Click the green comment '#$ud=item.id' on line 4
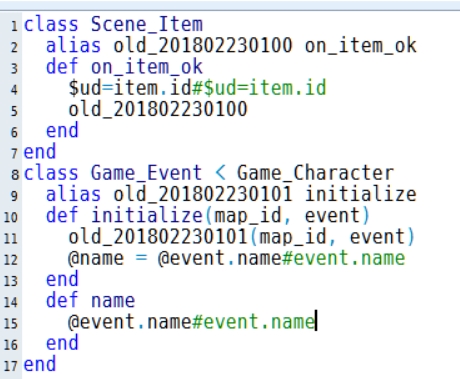The height and width of the screenshot is (379, 460). (x=259, y=88)
